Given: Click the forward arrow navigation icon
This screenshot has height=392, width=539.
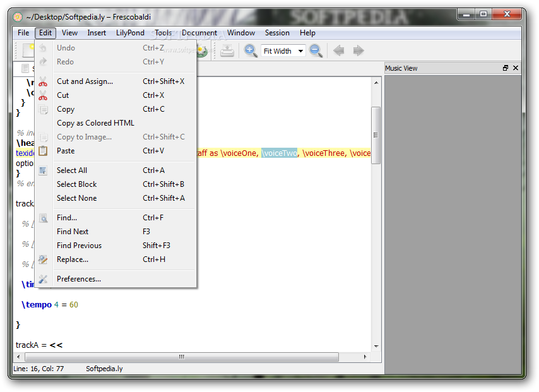Looking at the screenshot, I should (x=358, y=50).
